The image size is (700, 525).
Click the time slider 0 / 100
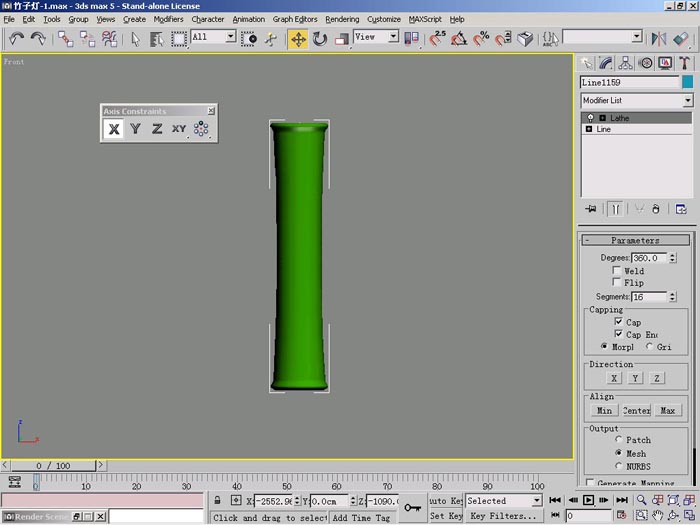54,466
